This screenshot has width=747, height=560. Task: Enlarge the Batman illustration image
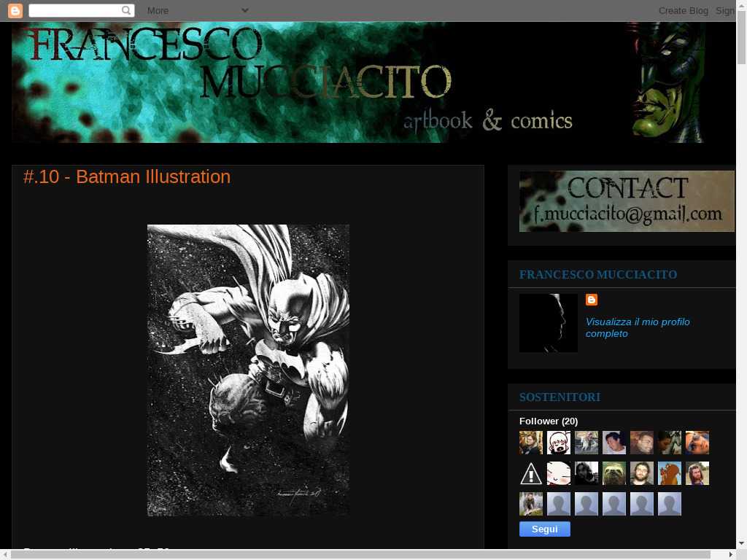248,370
